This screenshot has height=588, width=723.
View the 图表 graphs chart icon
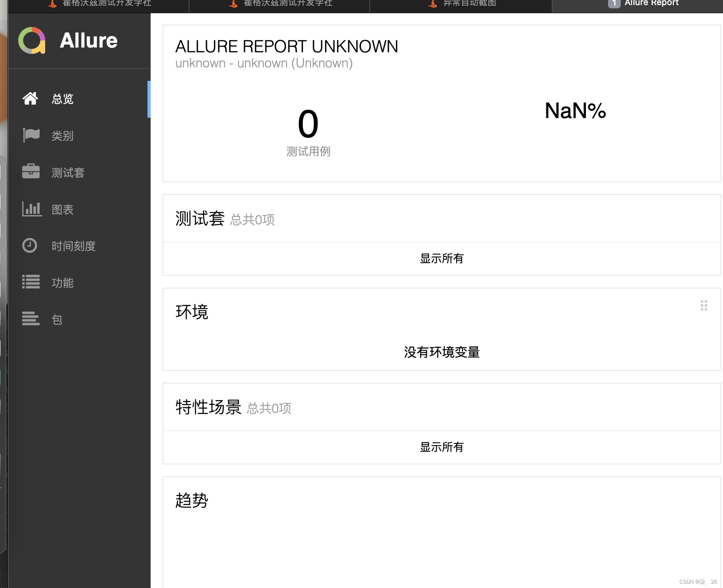pyautogui.click(x=31, y=209)
